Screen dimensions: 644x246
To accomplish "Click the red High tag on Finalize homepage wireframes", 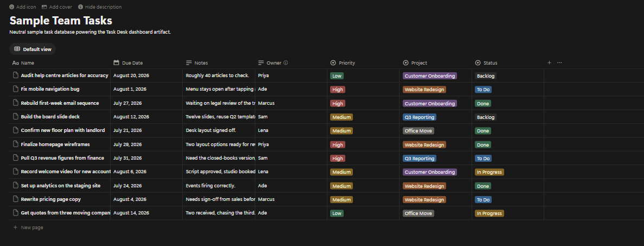I will click(338, 144).
